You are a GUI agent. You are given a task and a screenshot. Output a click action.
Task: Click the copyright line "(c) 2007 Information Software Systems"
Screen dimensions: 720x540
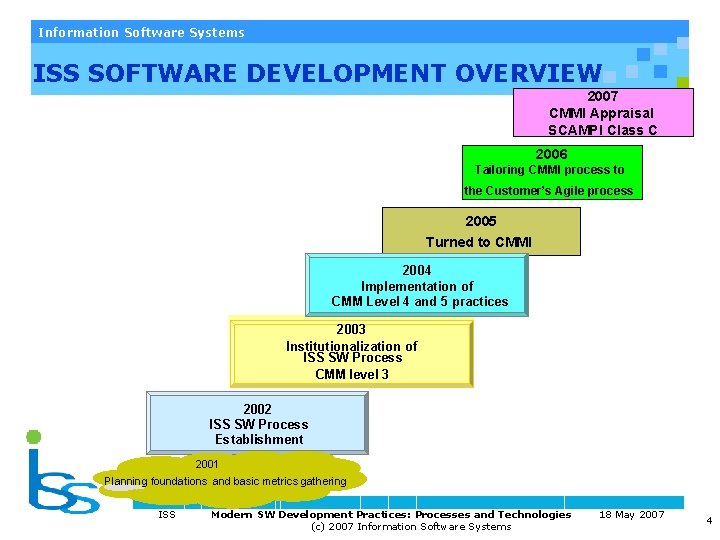coord(411,527)
